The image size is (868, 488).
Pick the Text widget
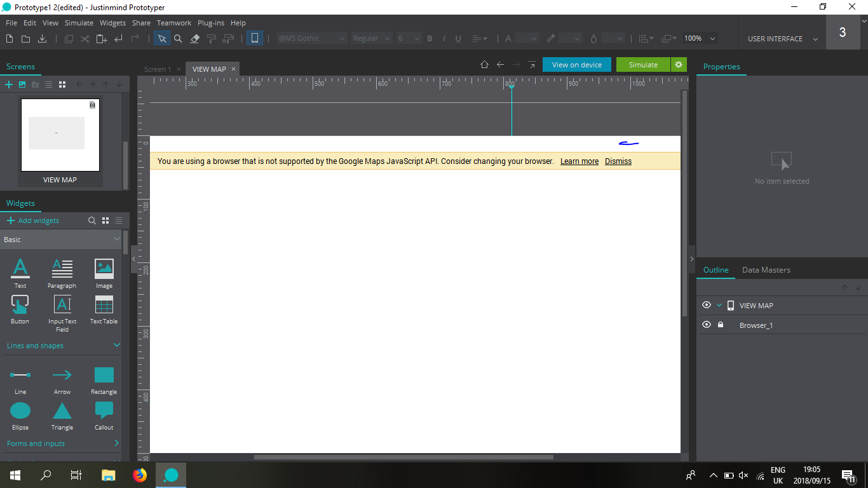20,273
